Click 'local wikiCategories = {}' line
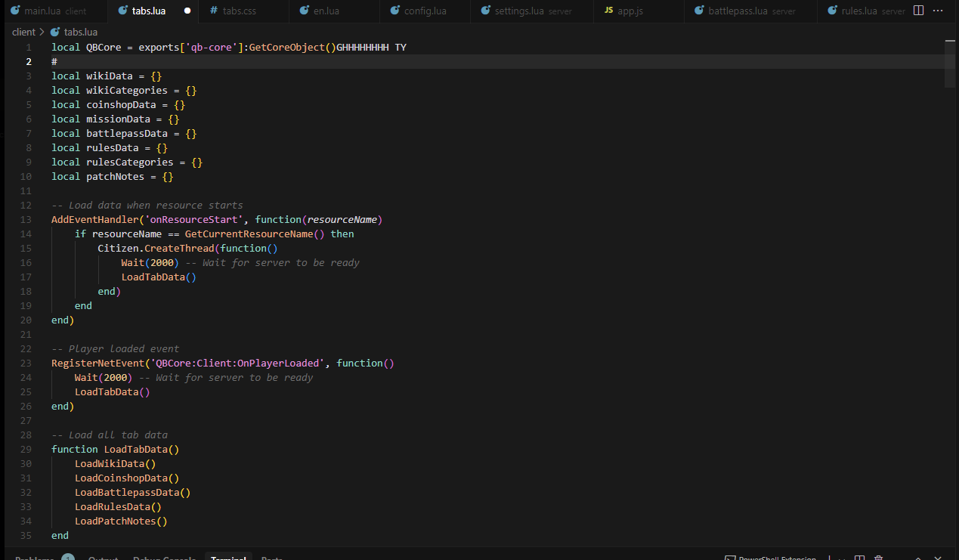 coord(124,90)
